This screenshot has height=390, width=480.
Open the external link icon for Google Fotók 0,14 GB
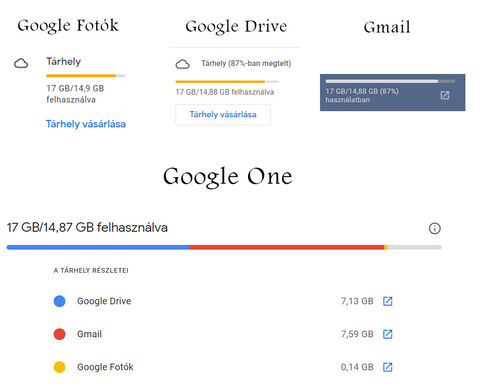[388, 367]
